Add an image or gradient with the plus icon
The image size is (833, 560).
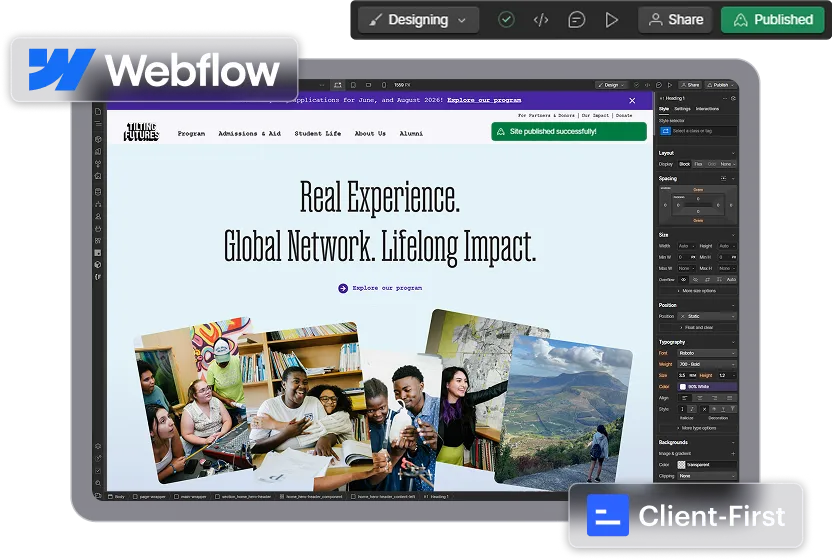(733, 454)
